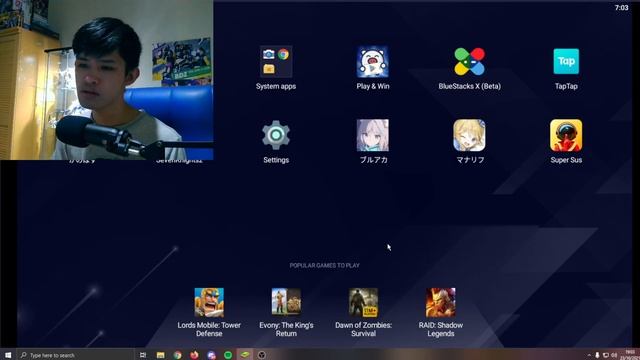Open Android Settings gear
Viewport: 640px width, 360px height.
(x=276, y=135)
